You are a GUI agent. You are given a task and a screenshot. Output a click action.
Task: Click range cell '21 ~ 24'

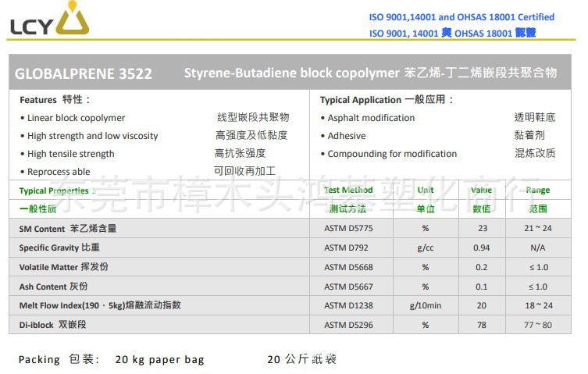(538, 228)
